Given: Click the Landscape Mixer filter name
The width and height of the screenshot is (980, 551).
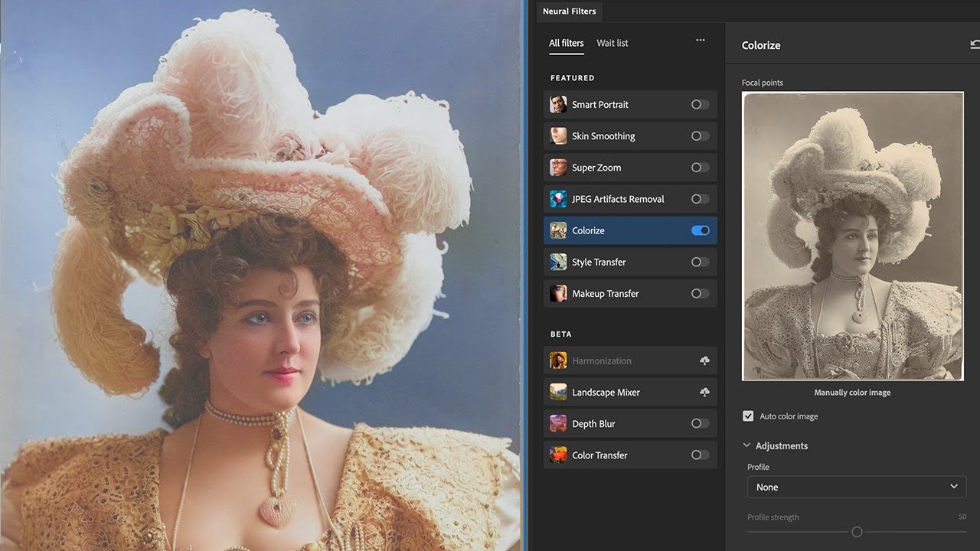Looking at the screenshot, I should pos(606,392).
